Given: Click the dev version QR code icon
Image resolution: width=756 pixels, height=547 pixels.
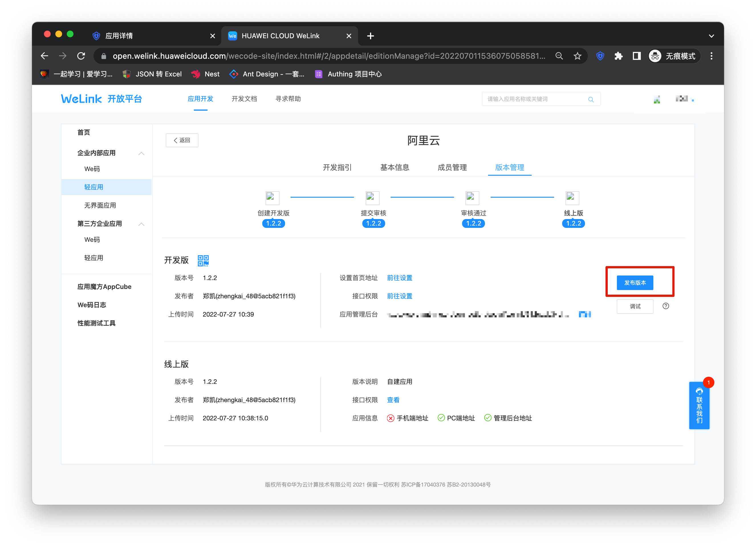Looking at the screenshot, I should pyautogui.click(x=203, y=260).
